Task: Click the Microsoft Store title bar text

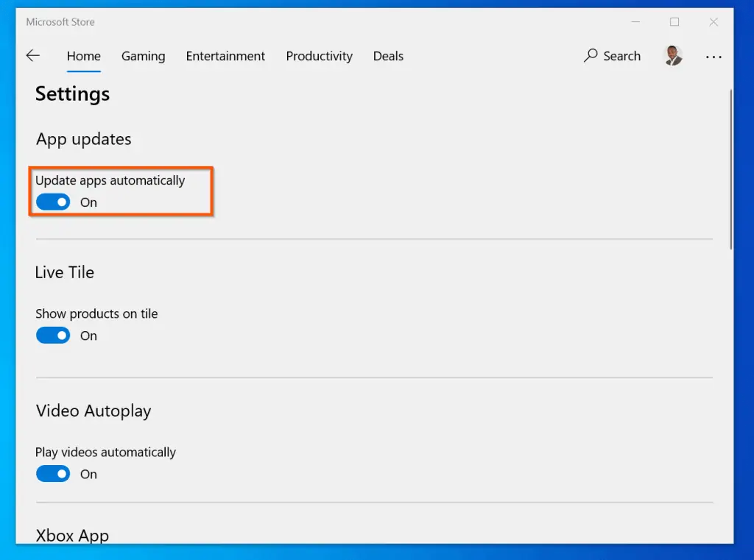Action: (60, 22)
